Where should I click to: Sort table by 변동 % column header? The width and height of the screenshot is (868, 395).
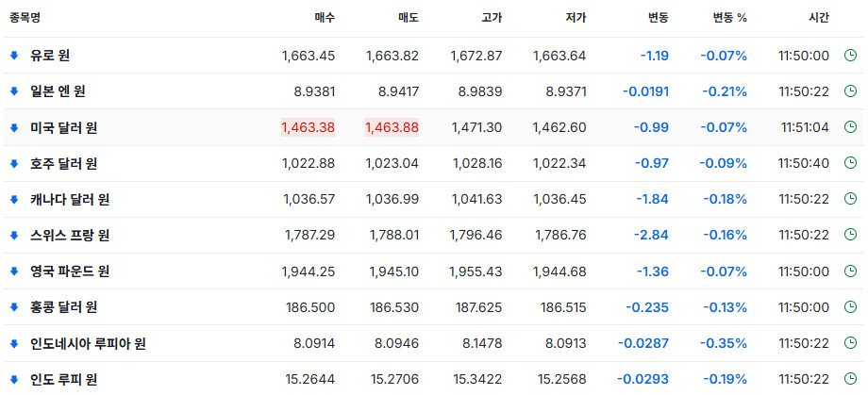[729, 18]
